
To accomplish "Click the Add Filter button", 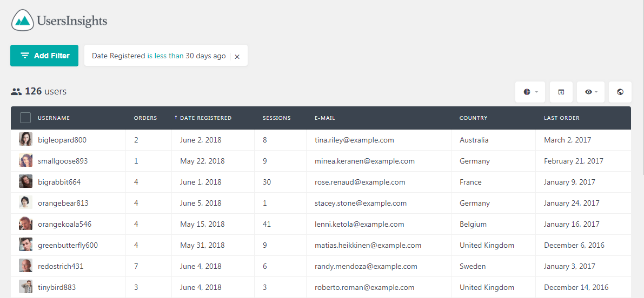I will [x=44, y=56].
